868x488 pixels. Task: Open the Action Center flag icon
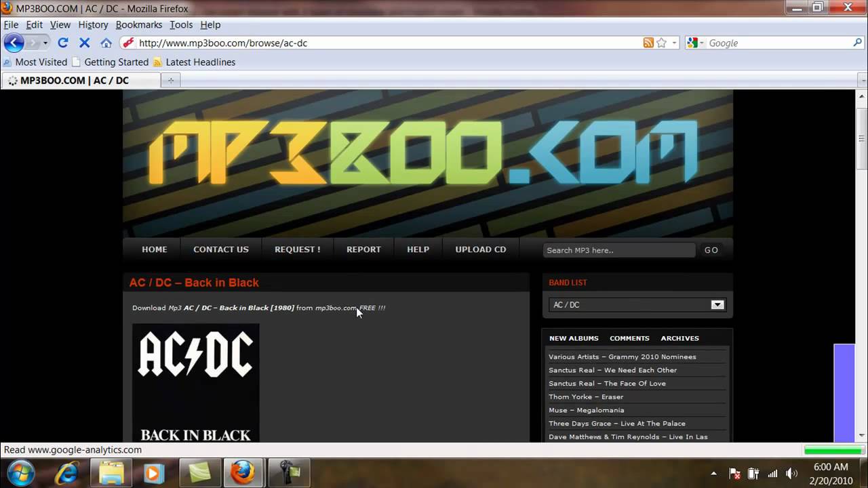[734, 473]
